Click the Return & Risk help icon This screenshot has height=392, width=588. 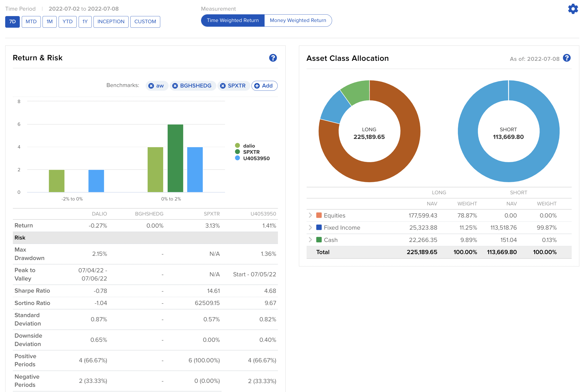click(x=273, y=58)
